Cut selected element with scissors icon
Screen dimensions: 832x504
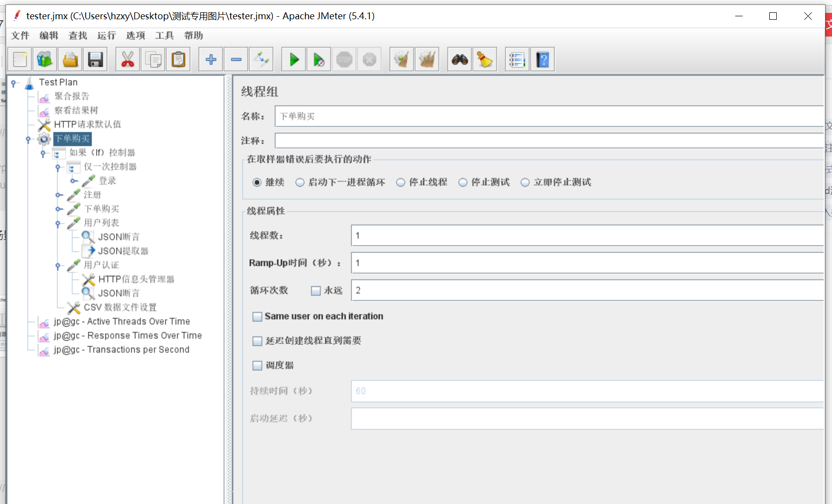click(127, 60)
